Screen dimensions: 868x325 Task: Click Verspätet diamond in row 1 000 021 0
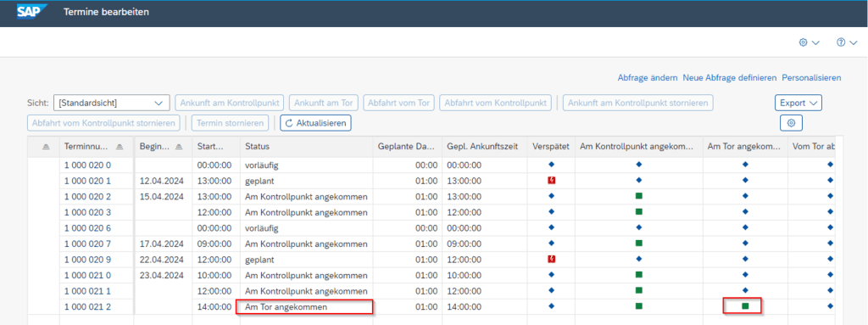551,275
